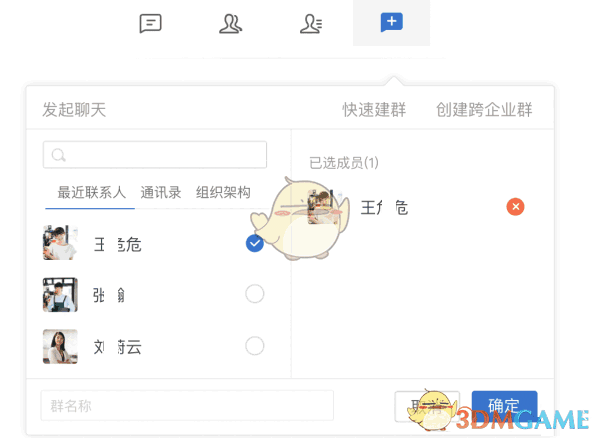Select the contact ending in 云
The image size is (600, 438).
(255, 346)
